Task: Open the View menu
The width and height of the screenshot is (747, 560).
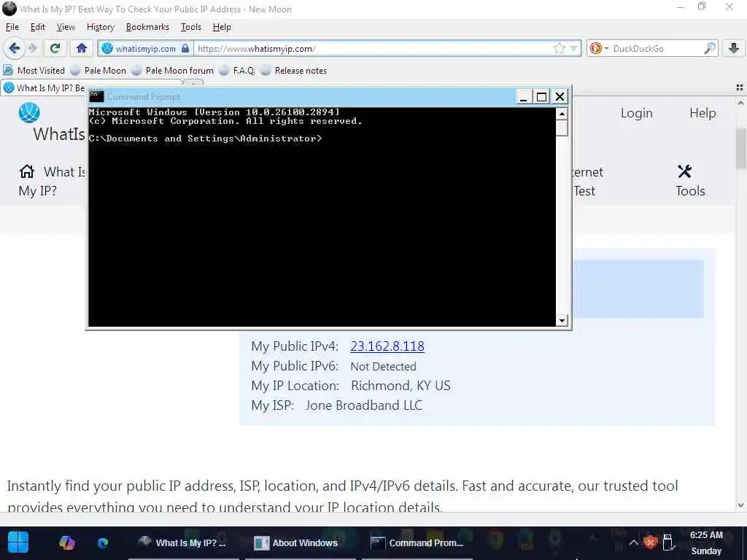Action: pos(66,27)
